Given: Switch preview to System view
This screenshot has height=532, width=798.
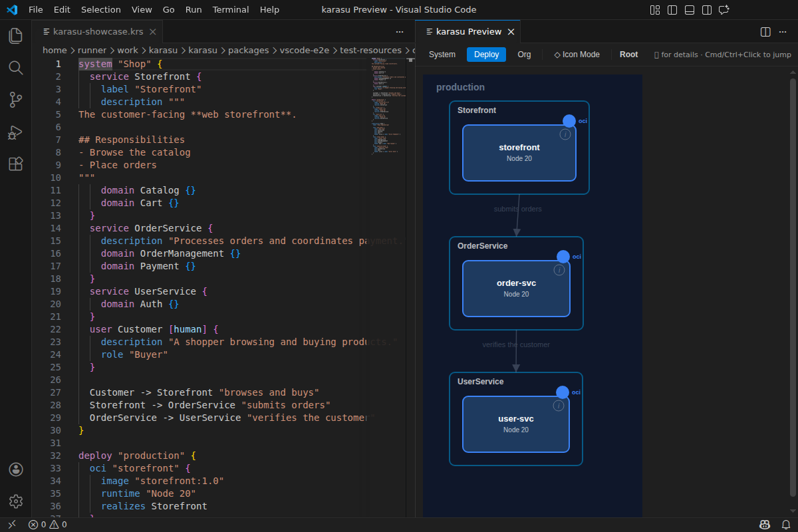Looking at the screenshot, I should coord(442,55).
